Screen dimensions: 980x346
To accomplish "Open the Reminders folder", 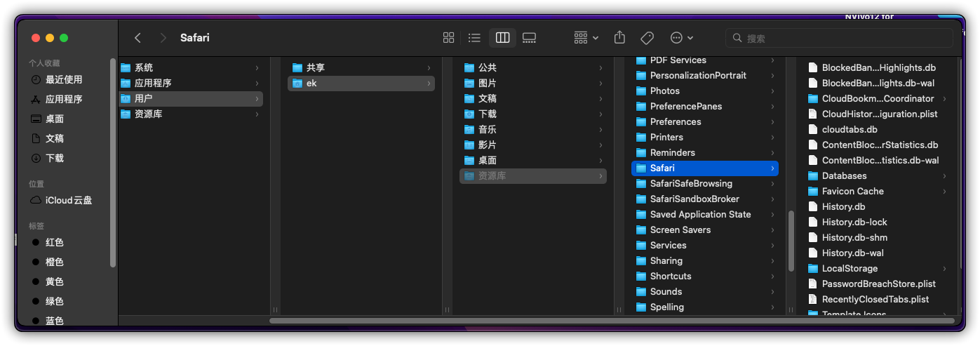I will pos(705,152).
